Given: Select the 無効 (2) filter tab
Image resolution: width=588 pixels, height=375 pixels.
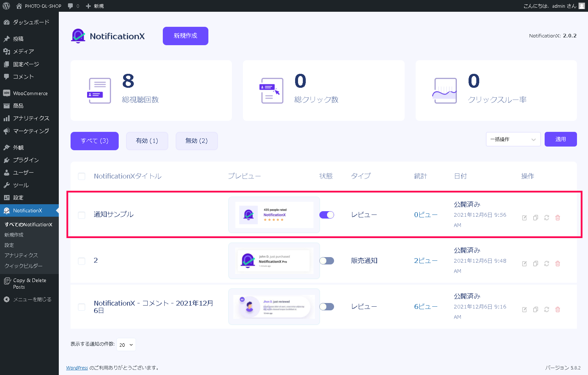Looking at the screenshot, I should click(x=197, y=141).
